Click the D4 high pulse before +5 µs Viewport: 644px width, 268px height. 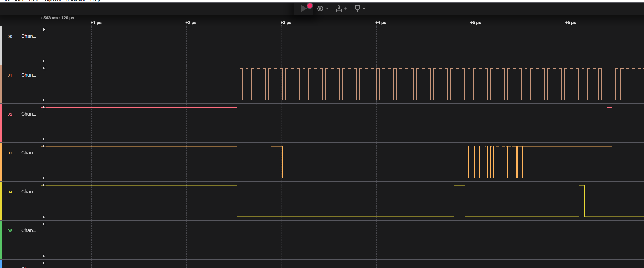tap(459, 201)
